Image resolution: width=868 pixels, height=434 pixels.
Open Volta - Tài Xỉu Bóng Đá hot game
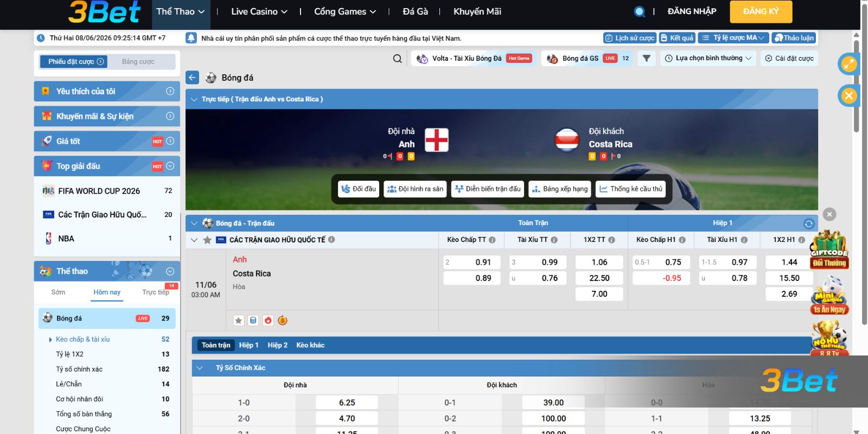pos(473,59)
